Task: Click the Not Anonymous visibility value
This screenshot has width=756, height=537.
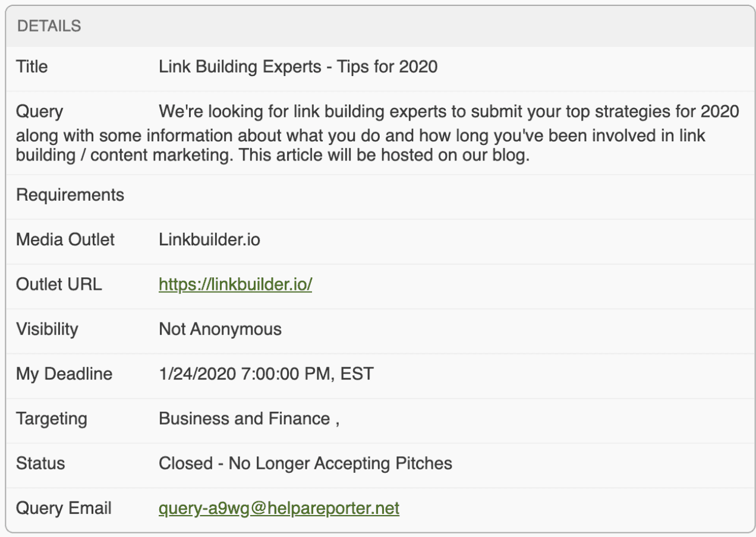Action: click(x=220, y=329)
